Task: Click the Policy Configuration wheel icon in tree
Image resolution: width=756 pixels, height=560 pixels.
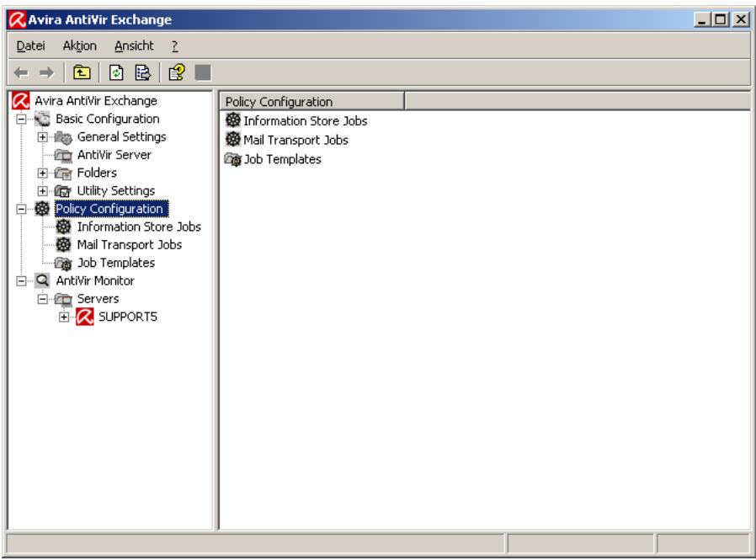Action: (42, 209)
